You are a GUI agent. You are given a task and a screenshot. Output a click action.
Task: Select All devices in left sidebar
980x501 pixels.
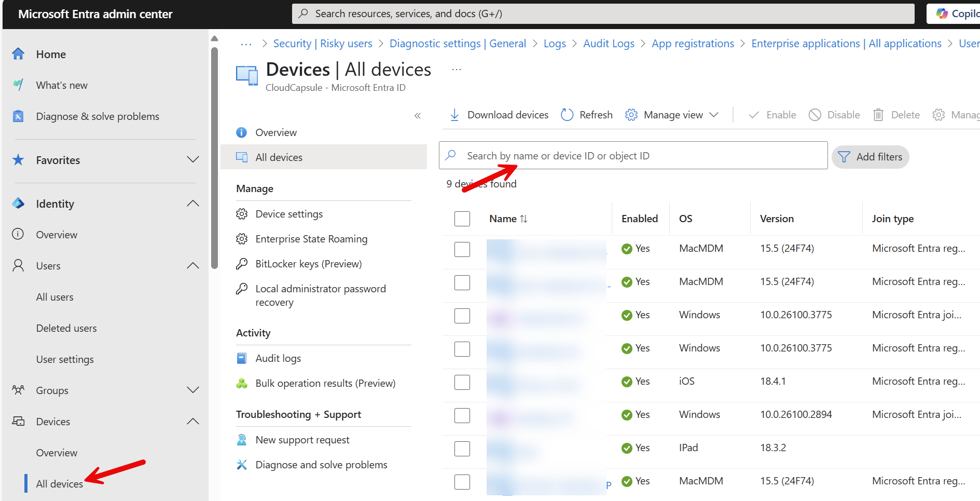[59, 484]
